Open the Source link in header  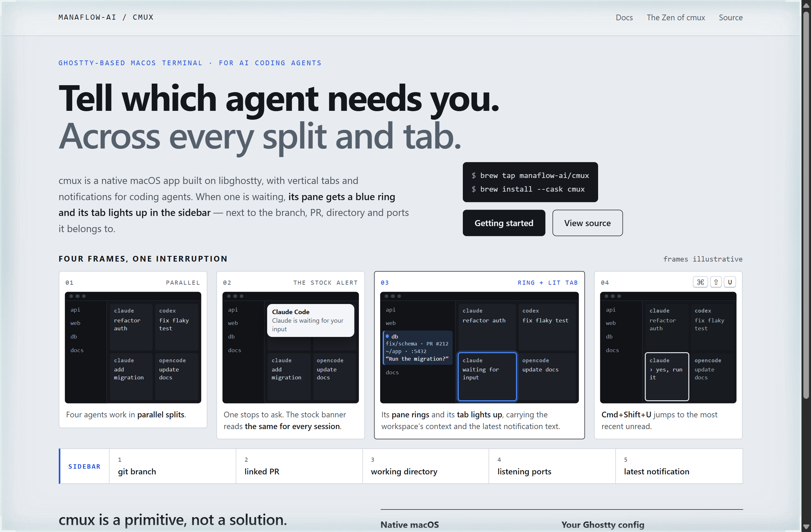[730, 17]
